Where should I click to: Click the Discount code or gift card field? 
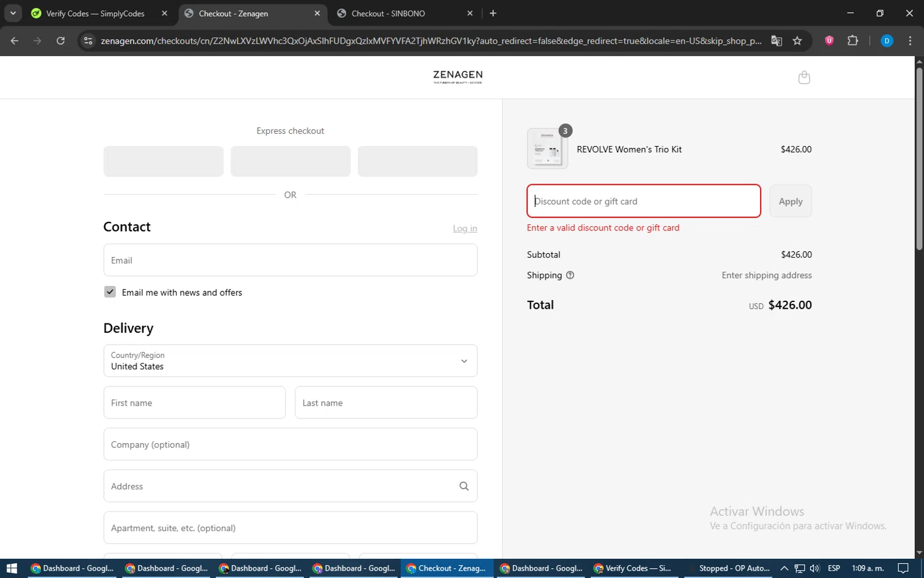pyautogui.click(x=644, y=201)
